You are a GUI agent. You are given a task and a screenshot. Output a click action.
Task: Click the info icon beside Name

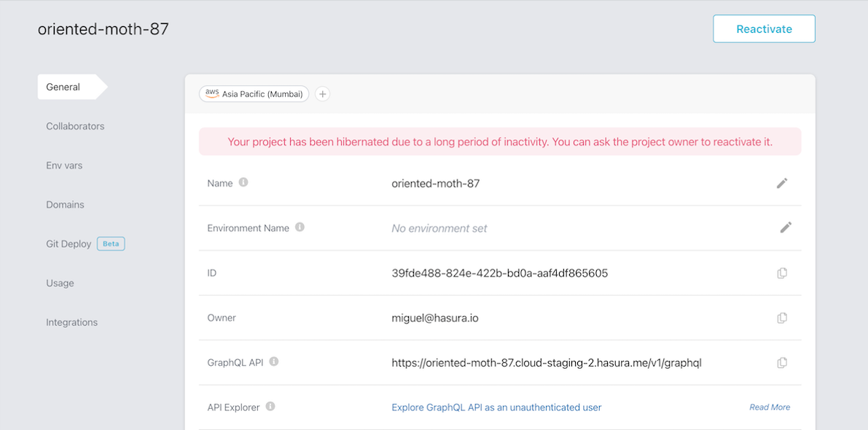coord(243,183)
